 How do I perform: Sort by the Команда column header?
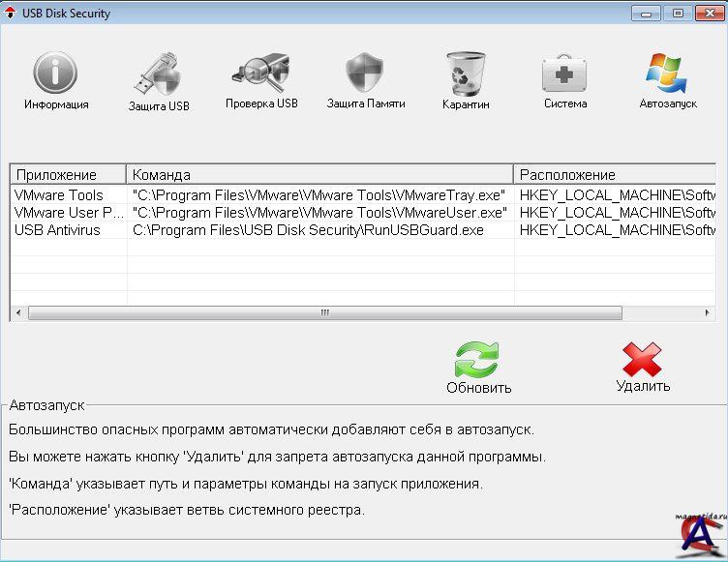(x=319, y=175)
